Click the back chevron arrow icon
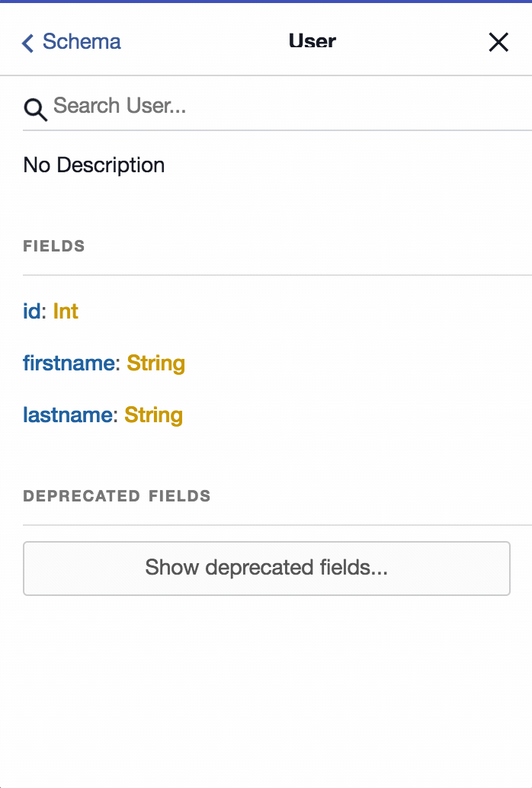 click(28, 43)
